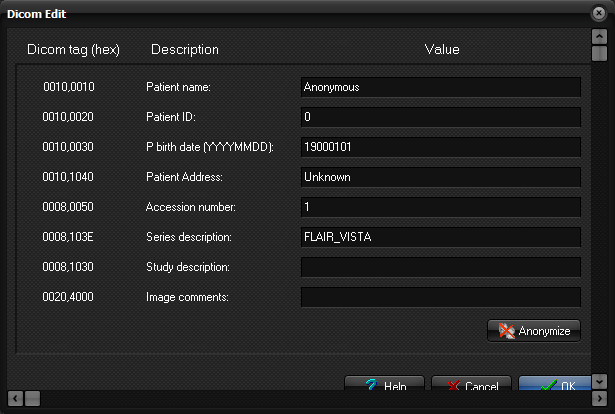Click the Dicom tag (hex) column header
615x414 pixels.
(75, 49)
